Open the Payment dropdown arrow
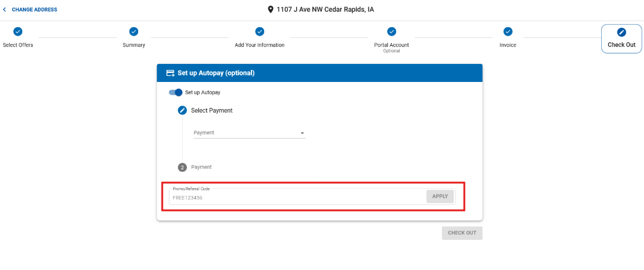This screenshot has height=270, width=644. coord(302,133)
